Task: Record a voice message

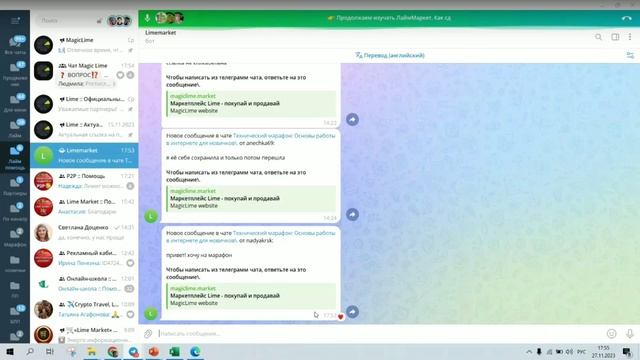Action: pyautogui.click(x=629, y=333)
